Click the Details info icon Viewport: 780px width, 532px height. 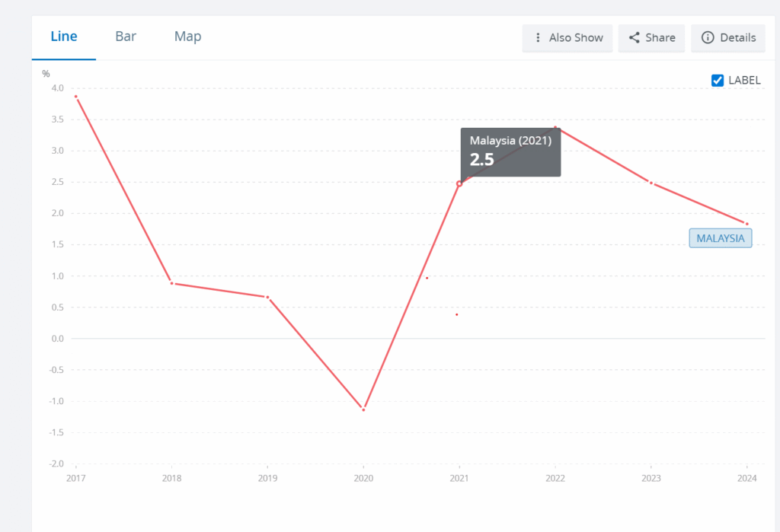coord(708,38)
